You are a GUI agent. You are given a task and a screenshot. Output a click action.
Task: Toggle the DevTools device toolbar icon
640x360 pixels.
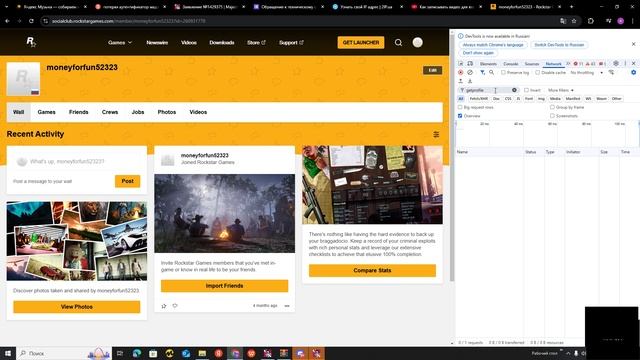470,64
